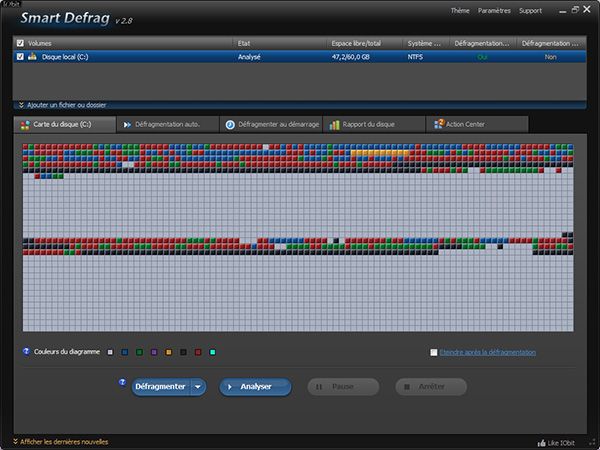Click the Like IObit thumbs-up icon
This screenshot has width=600, height=450.
(541, 442)
